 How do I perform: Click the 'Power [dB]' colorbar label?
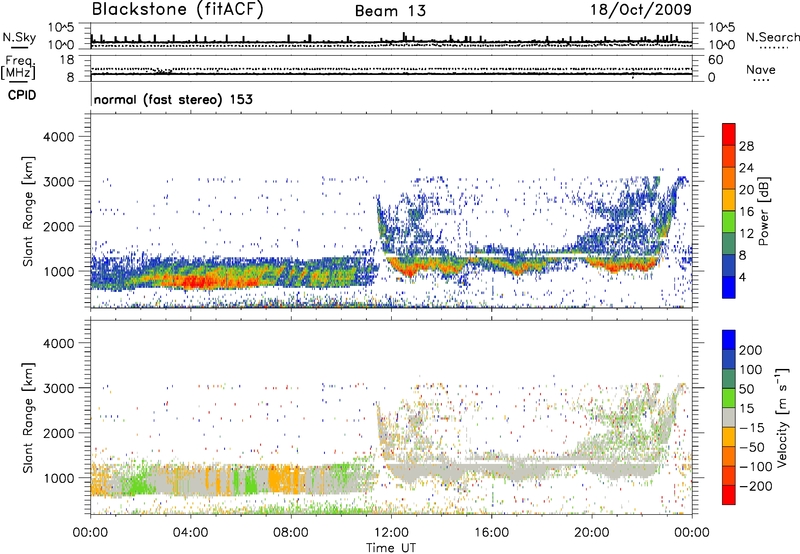coord(763,211)
